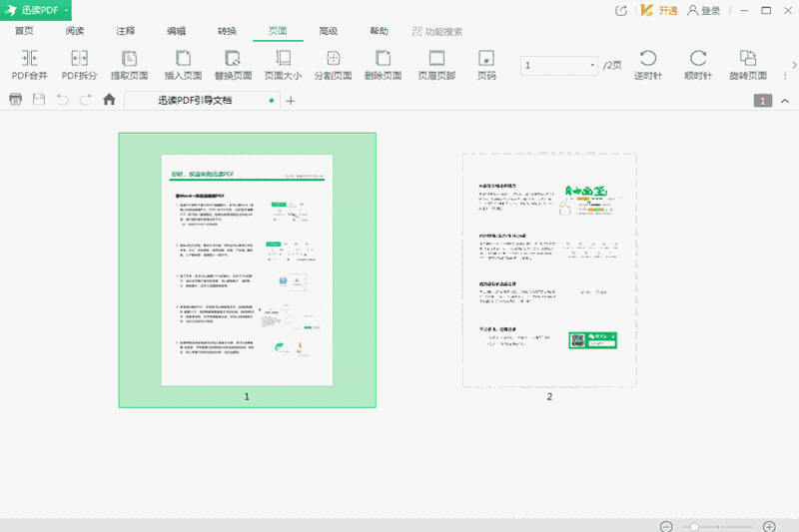
Task: Switch to the 转换 tab
Action: coord(227,31)
